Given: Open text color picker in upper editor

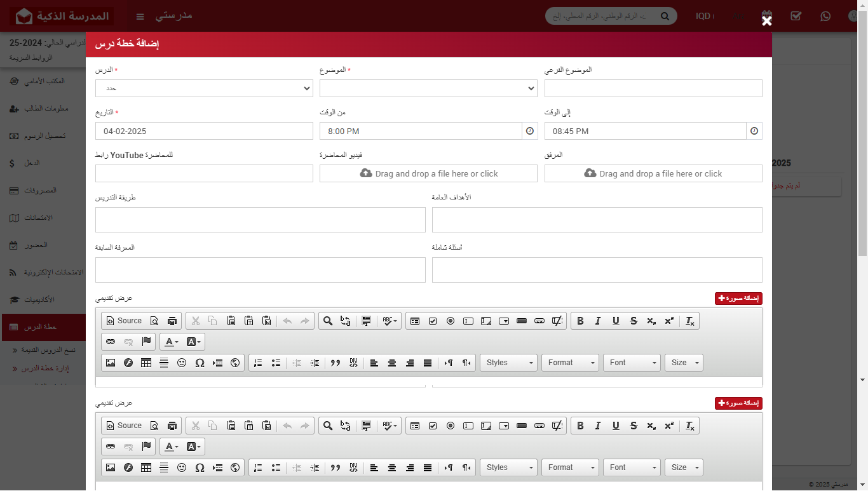Looking at the screenshot, I should pyautogui.click(x=171, y=342).
